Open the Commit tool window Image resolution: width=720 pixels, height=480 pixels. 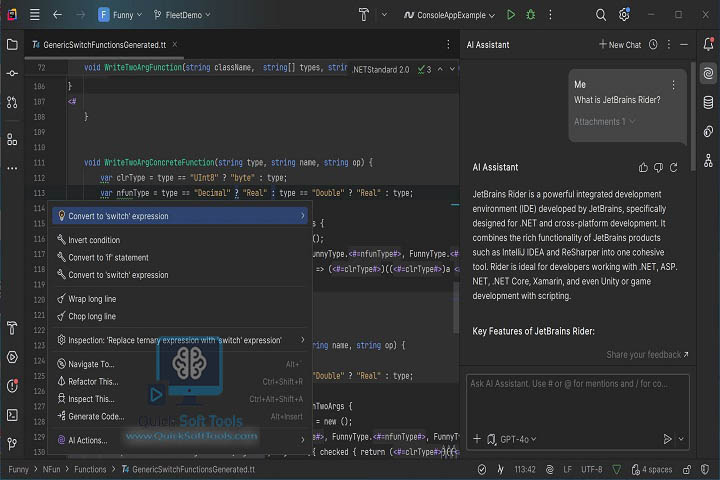12,73
